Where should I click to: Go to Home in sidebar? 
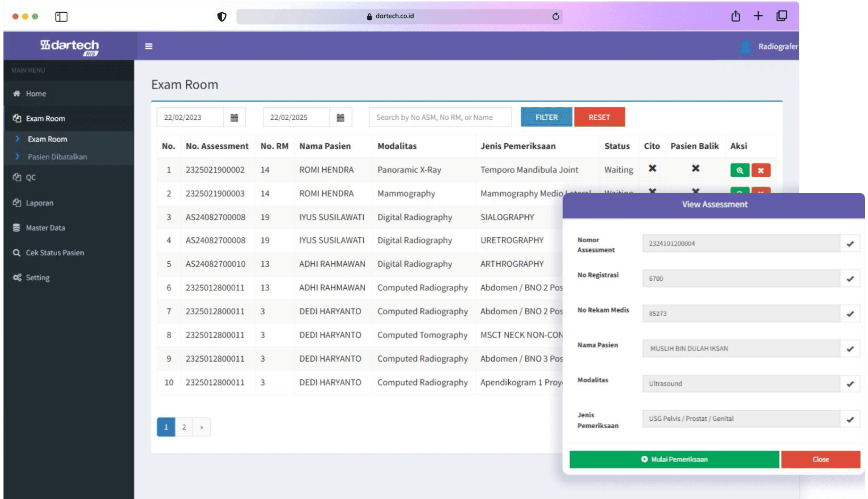point(69,94)
